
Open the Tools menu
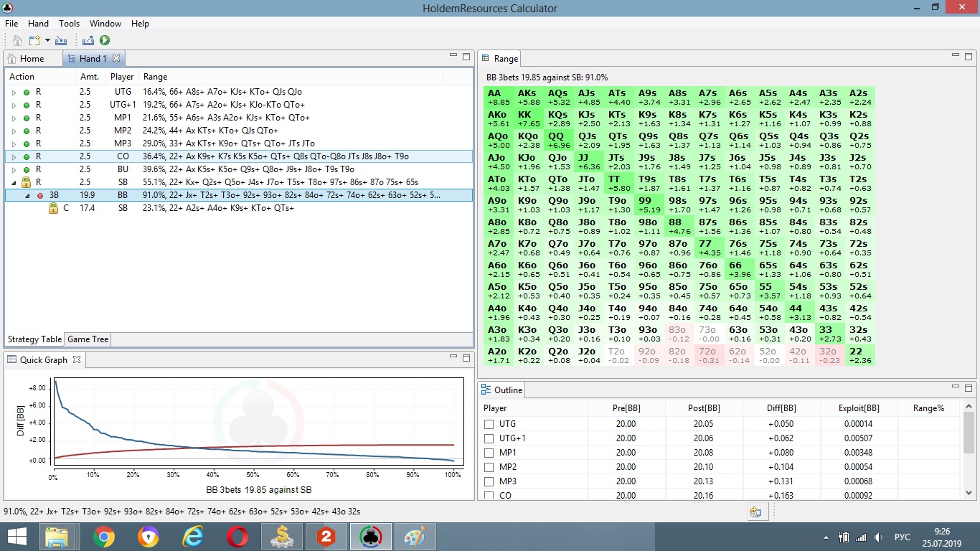click(69, 24)
